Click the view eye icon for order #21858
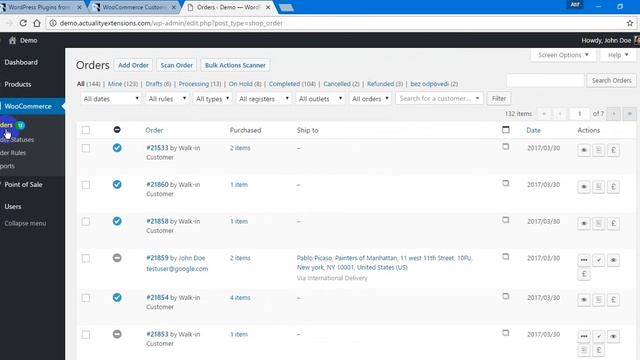 coord(584,224)
